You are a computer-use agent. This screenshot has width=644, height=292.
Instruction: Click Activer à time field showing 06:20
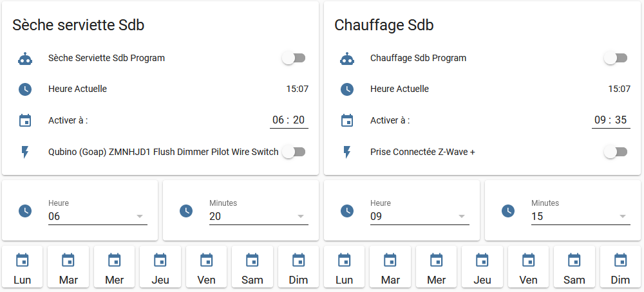(x=289, y=120)
